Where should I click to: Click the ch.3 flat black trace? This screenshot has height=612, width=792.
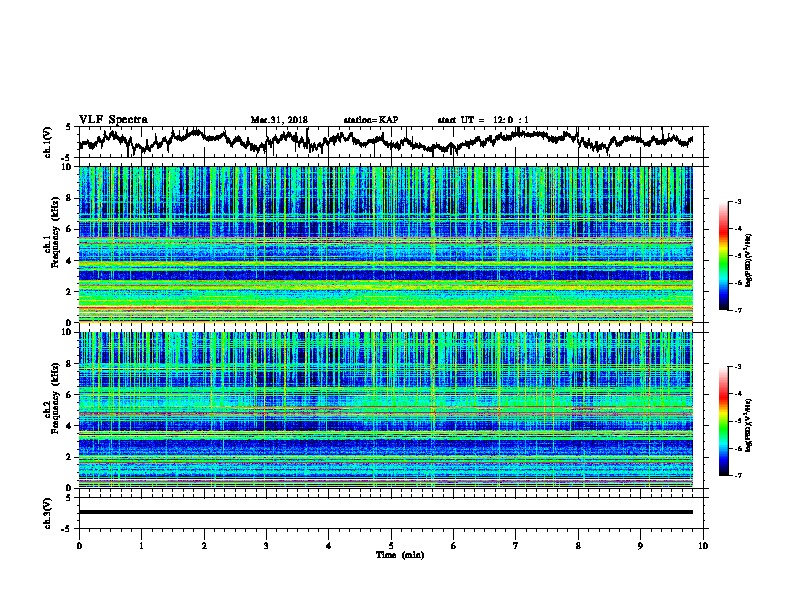click(385, 512)
